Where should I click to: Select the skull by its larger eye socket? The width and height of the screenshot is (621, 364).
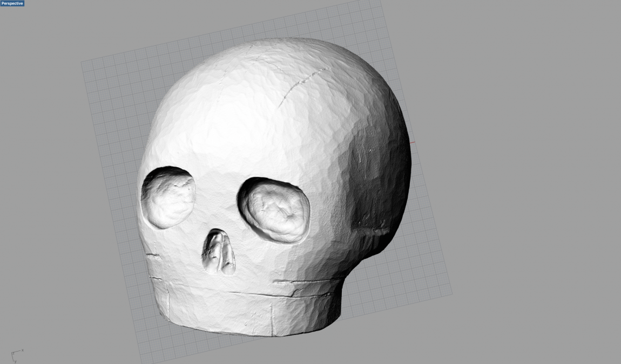(x=275, y=209)
